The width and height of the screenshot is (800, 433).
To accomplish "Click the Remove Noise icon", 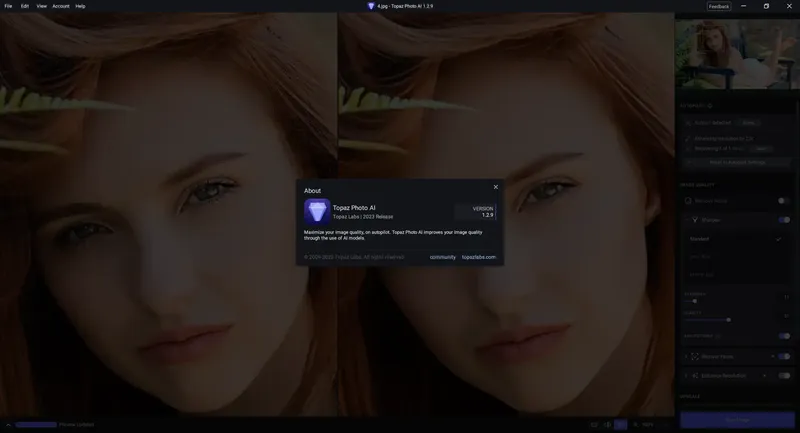I will [x=688, y=201].
